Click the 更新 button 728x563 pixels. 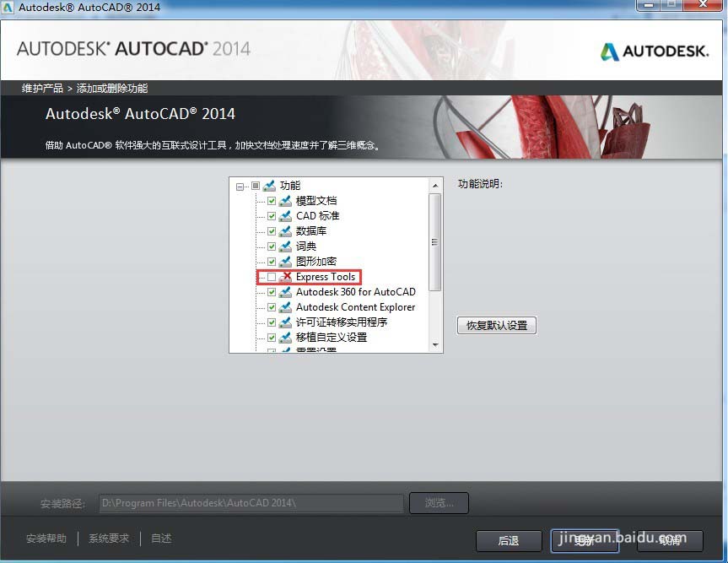point(585,541)
